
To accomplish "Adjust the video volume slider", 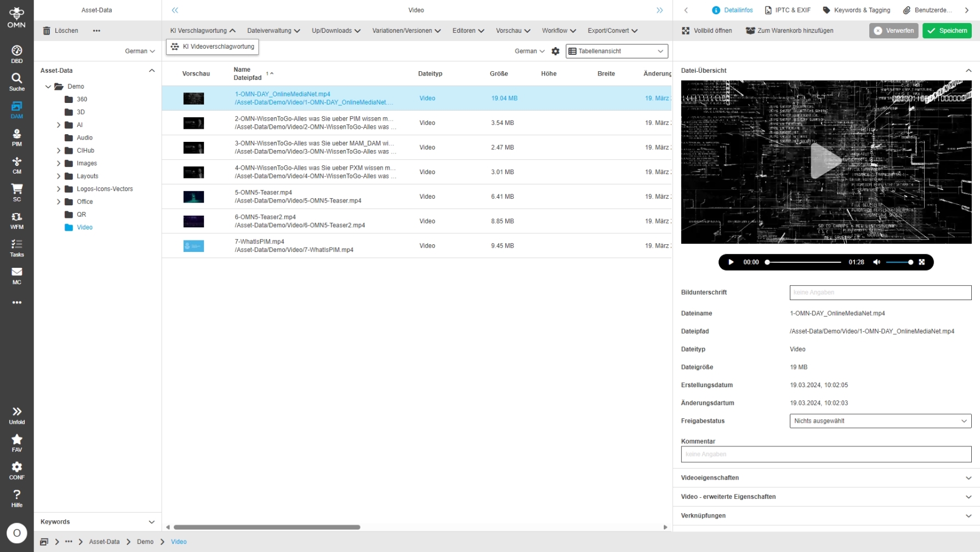I will click(899, 262).
